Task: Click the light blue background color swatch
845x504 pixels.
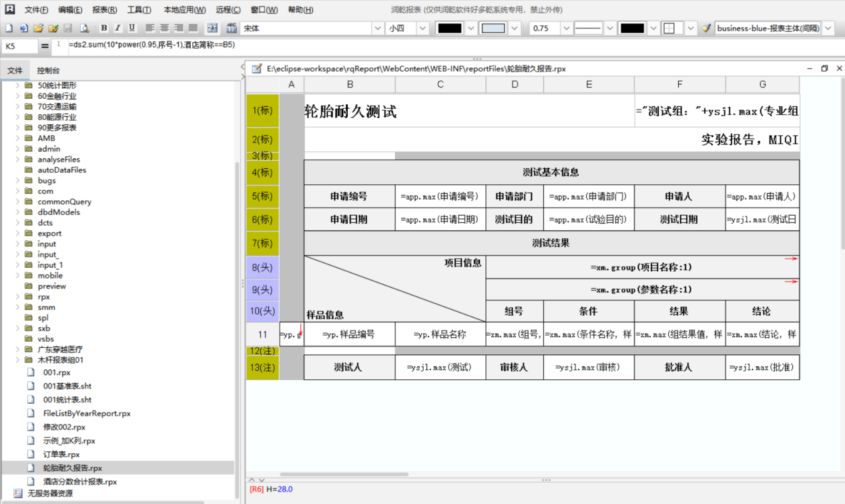Action: 494,28
